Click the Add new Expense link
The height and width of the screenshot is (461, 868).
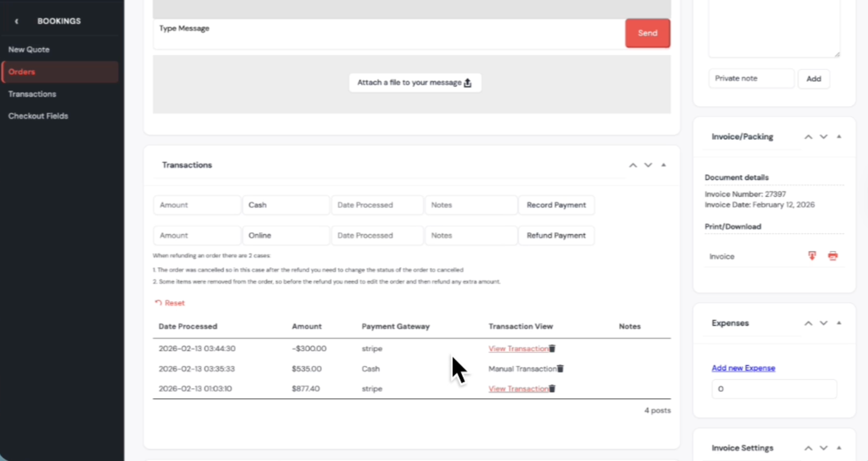[743, 368]
